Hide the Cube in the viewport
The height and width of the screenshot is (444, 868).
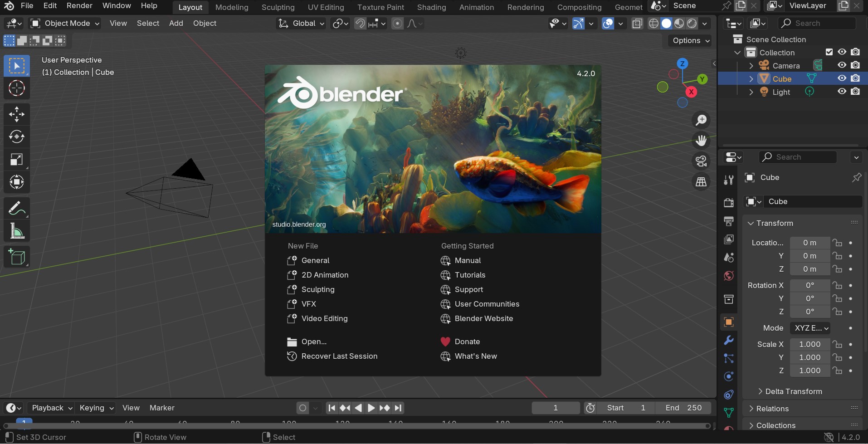(842, 78)
